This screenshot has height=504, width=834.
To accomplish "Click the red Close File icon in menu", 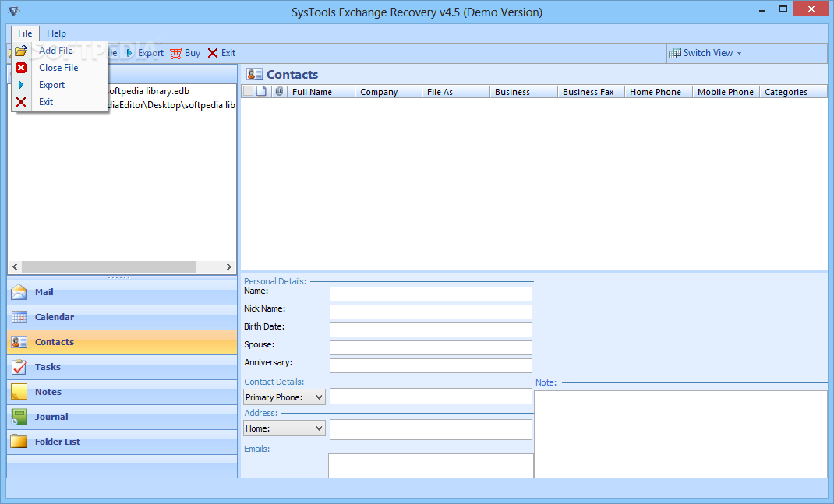I will click(x=21, y=68).
